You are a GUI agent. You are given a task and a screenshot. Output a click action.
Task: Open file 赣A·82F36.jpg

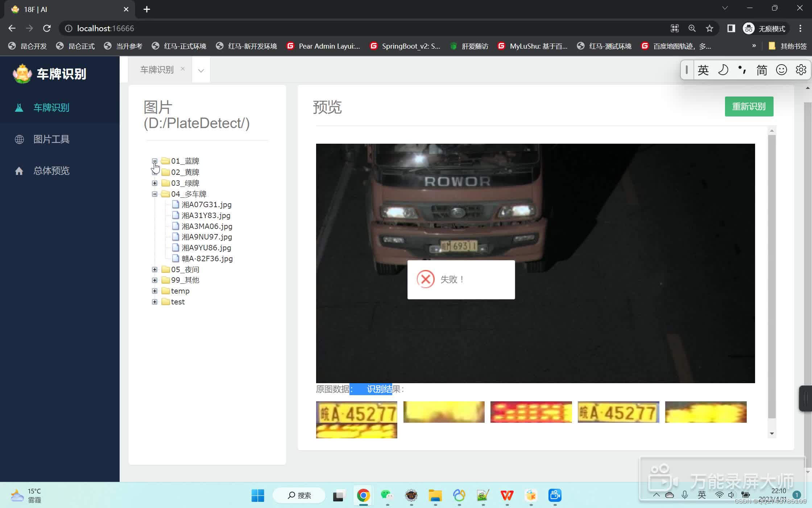[207, 259]
